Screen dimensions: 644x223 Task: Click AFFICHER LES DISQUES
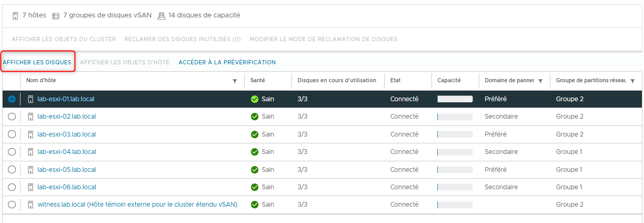(37, 62)
